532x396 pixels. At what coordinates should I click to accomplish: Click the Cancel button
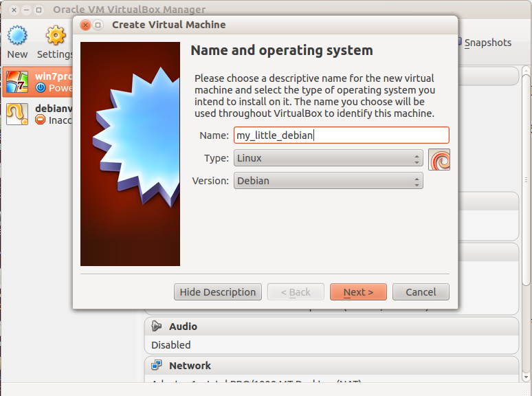pos(421,291)
